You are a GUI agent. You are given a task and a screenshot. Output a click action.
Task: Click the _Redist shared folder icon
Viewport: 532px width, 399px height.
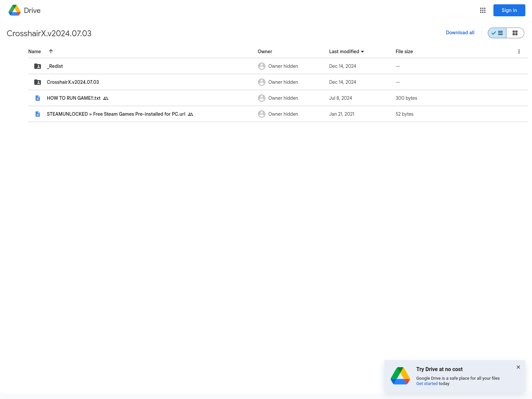pos(38,66)
